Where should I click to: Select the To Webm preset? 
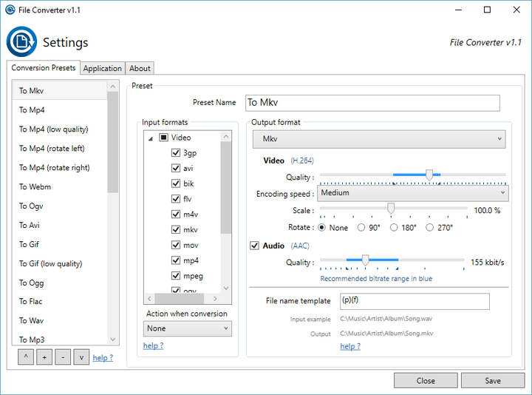point(35,187)
